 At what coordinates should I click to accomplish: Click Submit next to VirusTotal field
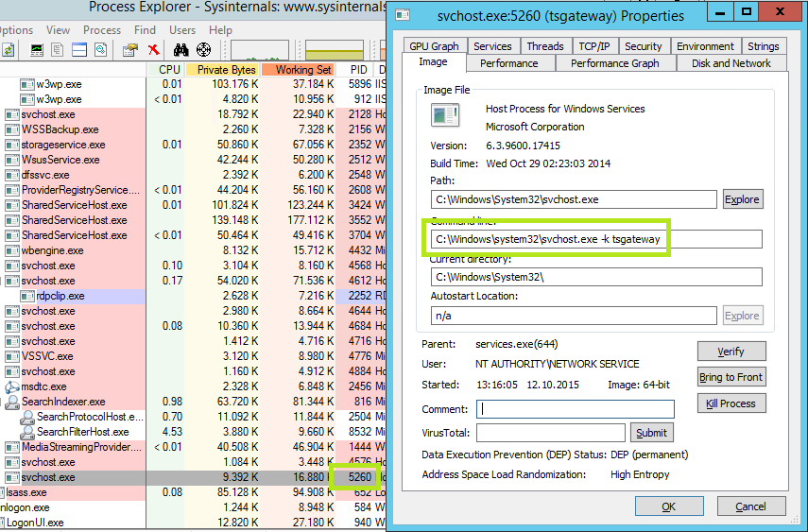click(651, 433)
